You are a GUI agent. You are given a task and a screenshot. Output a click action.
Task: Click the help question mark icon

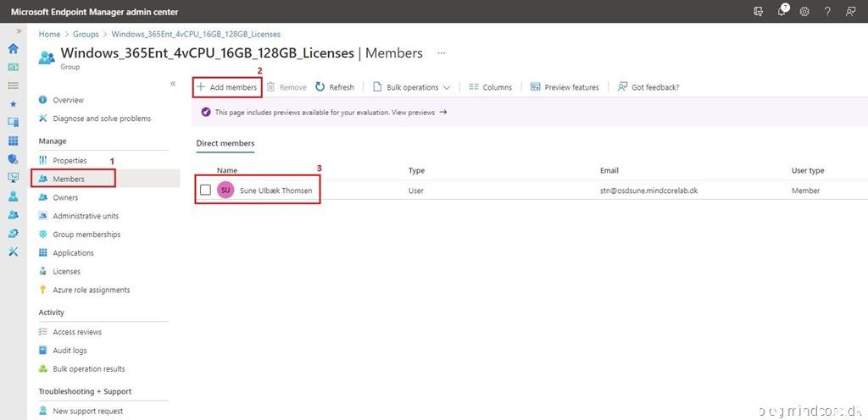coord(827,11)
